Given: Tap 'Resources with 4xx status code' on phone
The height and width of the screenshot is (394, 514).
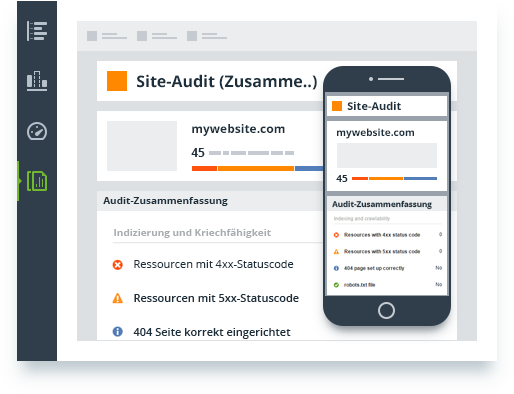Looking at the screenshot, I should 382,235.
